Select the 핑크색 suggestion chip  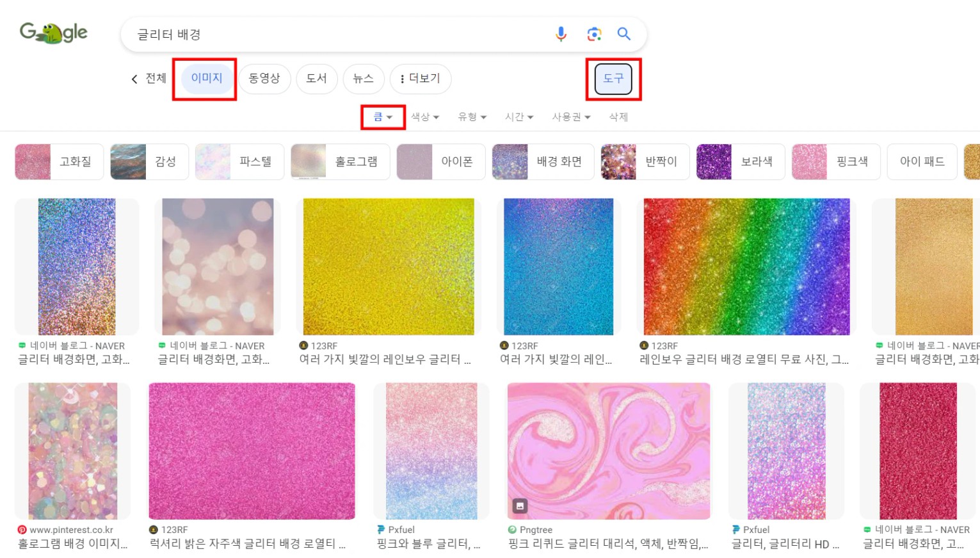coord(836,161)
